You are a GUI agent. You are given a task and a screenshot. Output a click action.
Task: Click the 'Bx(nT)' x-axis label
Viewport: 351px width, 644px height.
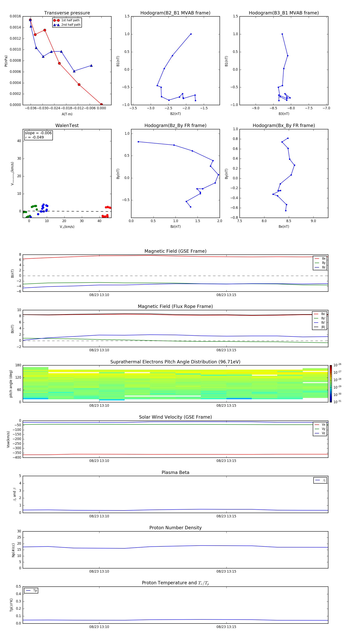click(284, 227)
